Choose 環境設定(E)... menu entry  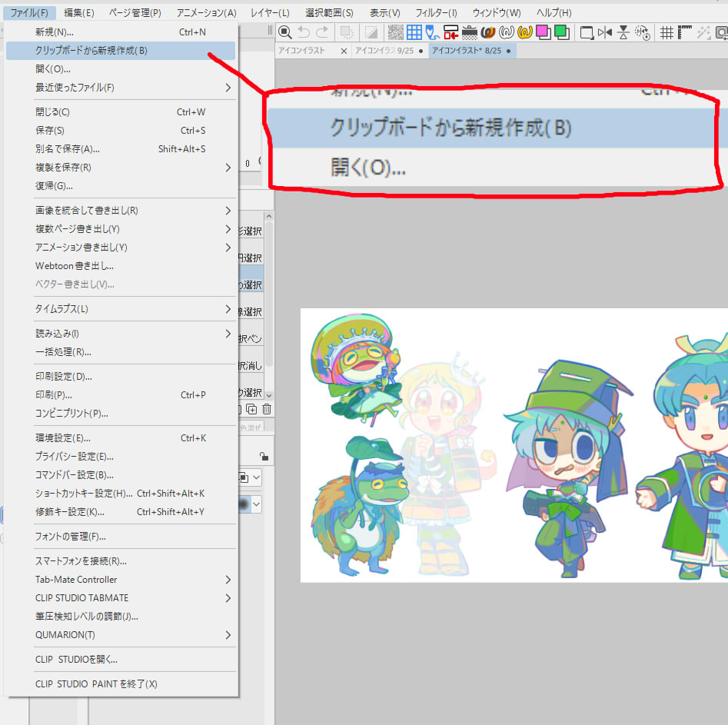(121, 438)
